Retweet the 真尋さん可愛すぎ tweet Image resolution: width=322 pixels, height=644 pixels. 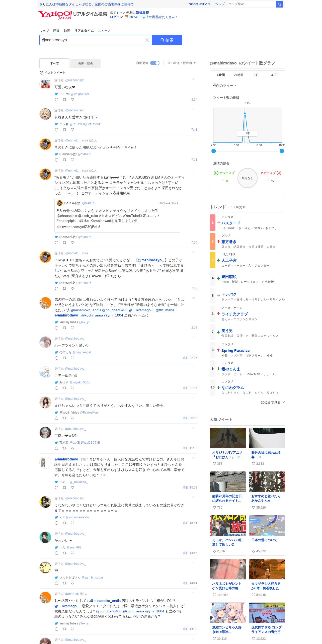click(64, 130)
